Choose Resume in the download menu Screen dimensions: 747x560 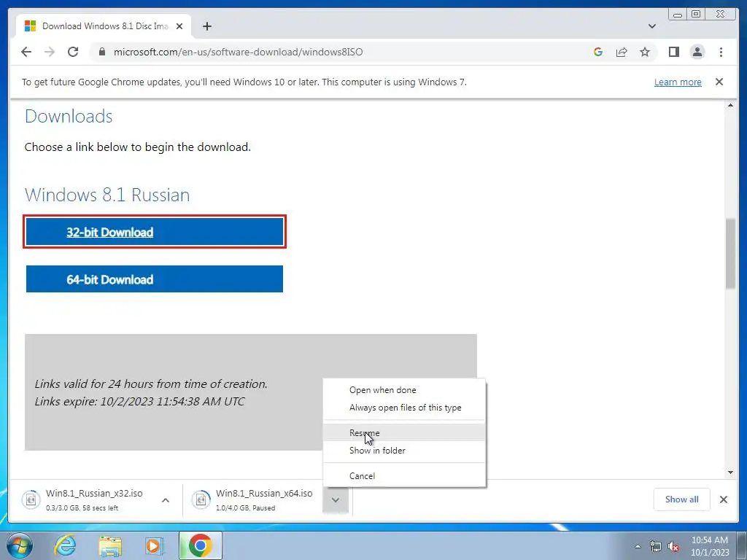(x=404, y=433)
